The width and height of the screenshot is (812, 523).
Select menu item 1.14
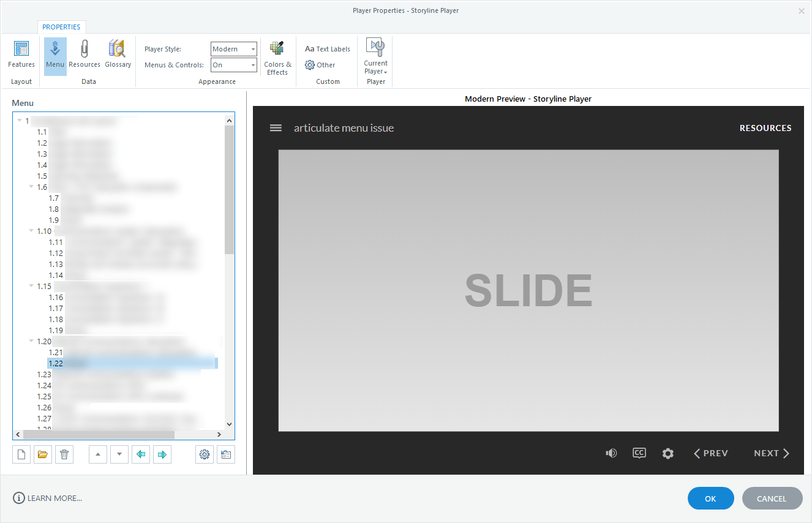(69, 275)
